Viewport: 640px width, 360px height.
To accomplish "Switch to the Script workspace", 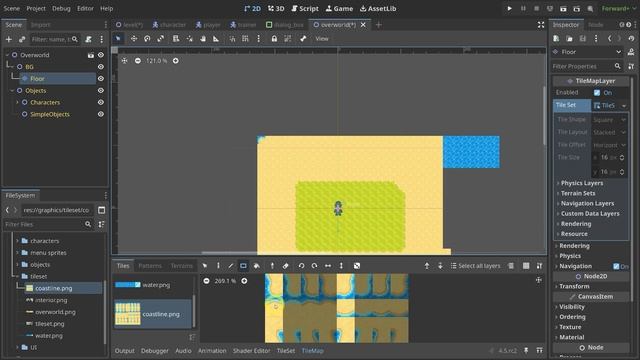I will (305, 8).
